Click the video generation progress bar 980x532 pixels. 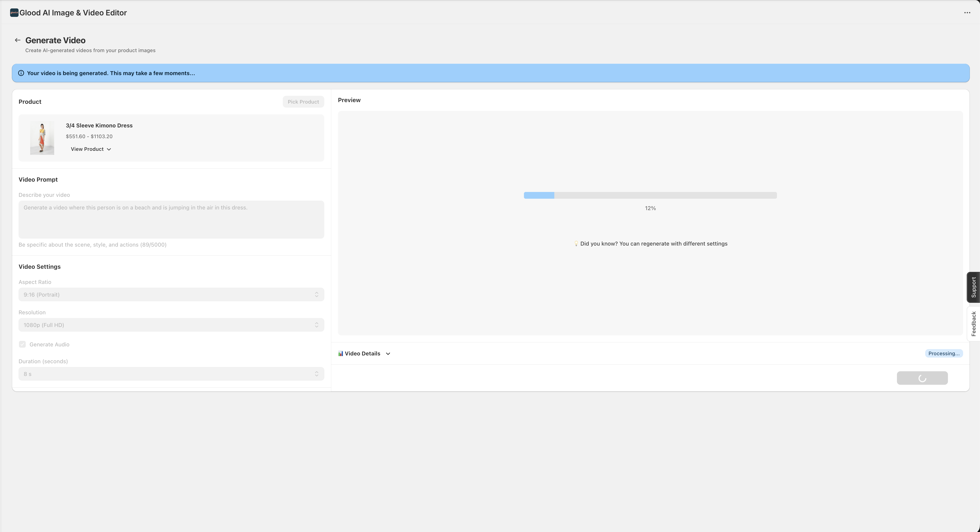point(650,195)
